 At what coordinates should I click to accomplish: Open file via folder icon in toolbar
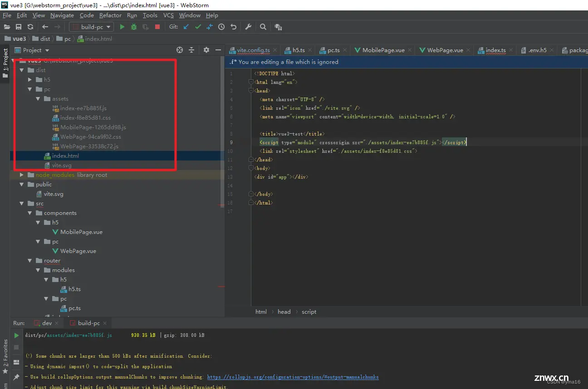tap(7, 27)
